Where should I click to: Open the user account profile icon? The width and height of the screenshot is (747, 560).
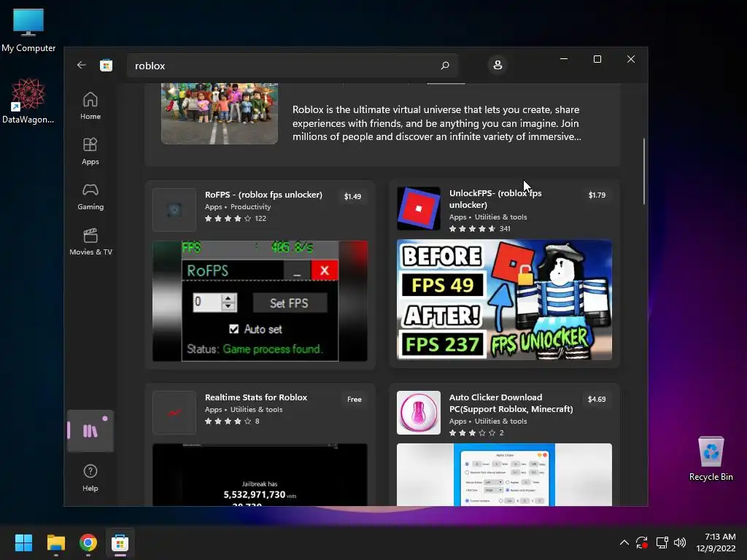(x=498, y=65)
